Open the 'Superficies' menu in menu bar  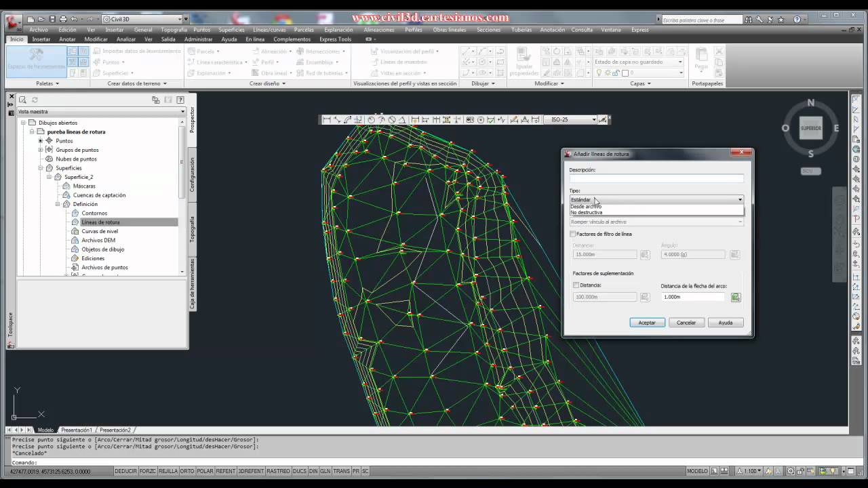click(x=231, y=30)
